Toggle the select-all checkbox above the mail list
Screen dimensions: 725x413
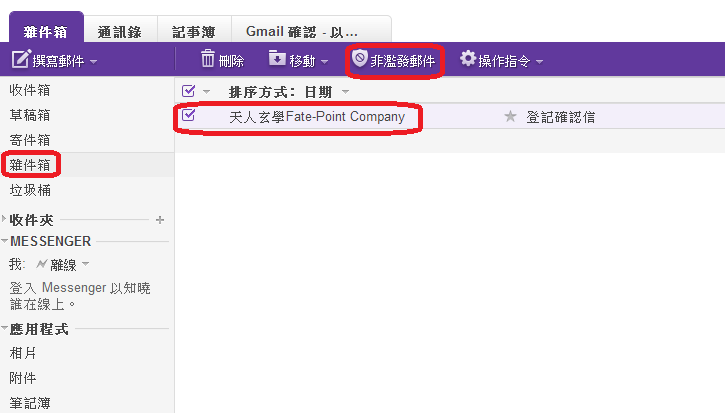[189, 91]
